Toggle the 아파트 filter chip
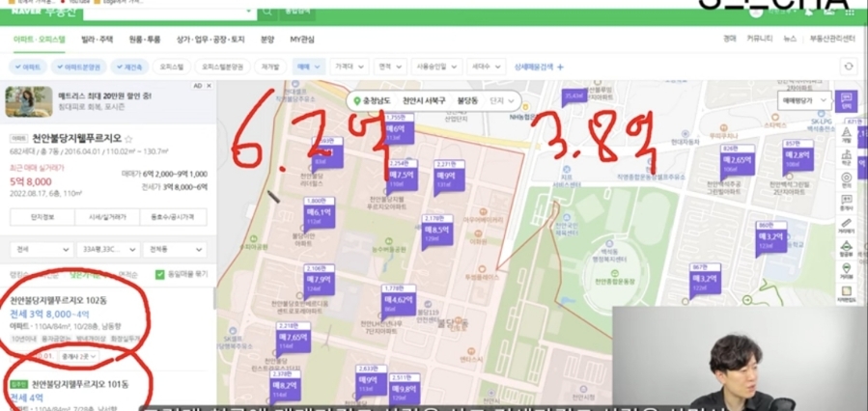Image resolution: width=868 pixels, height=411 pixels. click(28, 67)
